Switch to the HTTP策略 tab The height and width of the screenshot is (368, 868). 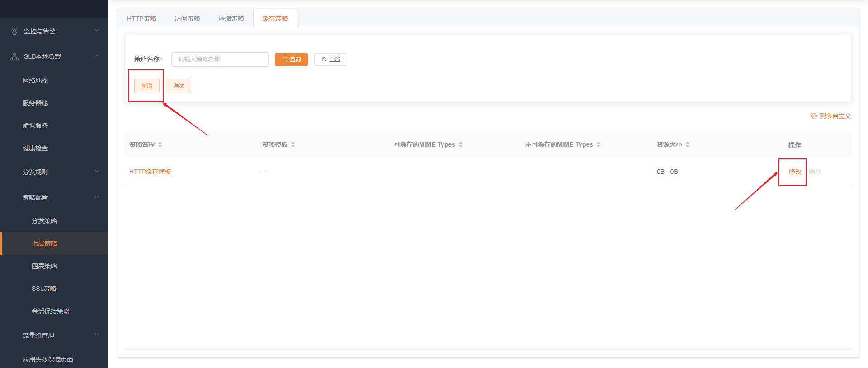(142, 19)
